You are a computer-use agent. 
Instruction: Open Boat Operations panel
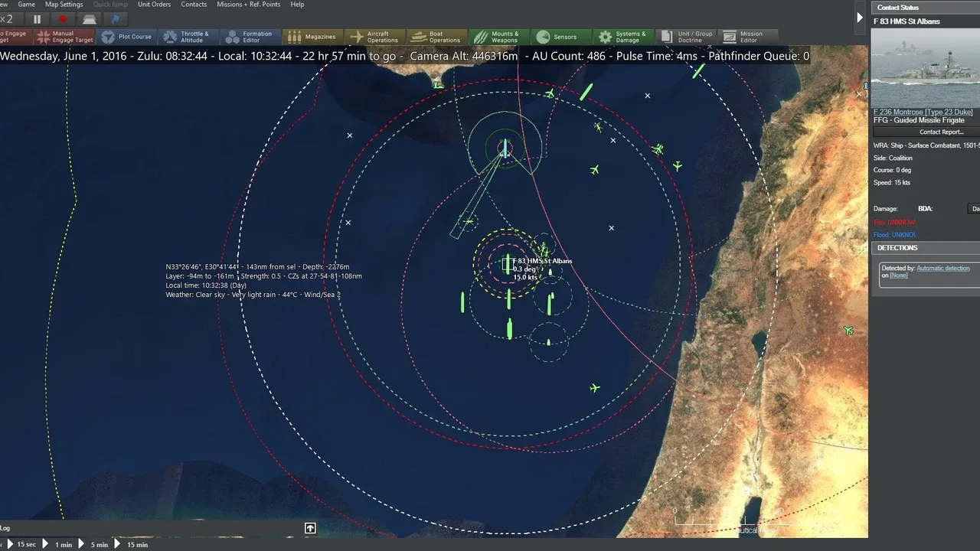point(436,37)
